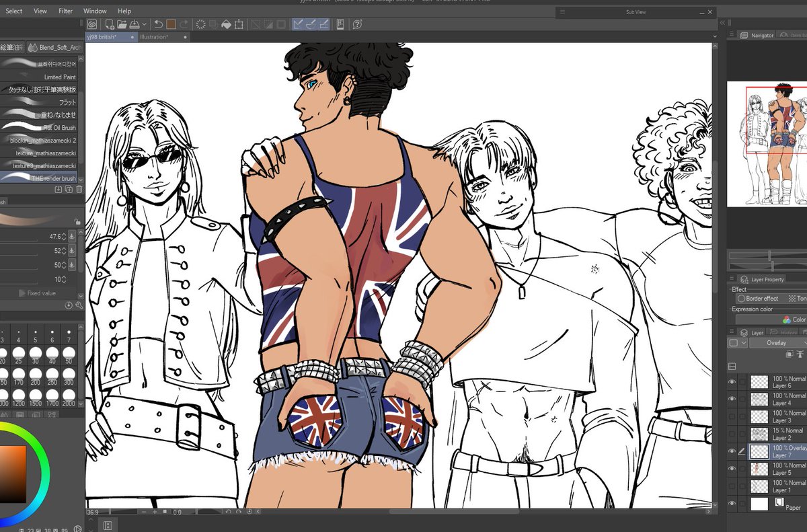
Task: Show Layer 3 with visibility toggle
Action: click(x=732, y=416)
